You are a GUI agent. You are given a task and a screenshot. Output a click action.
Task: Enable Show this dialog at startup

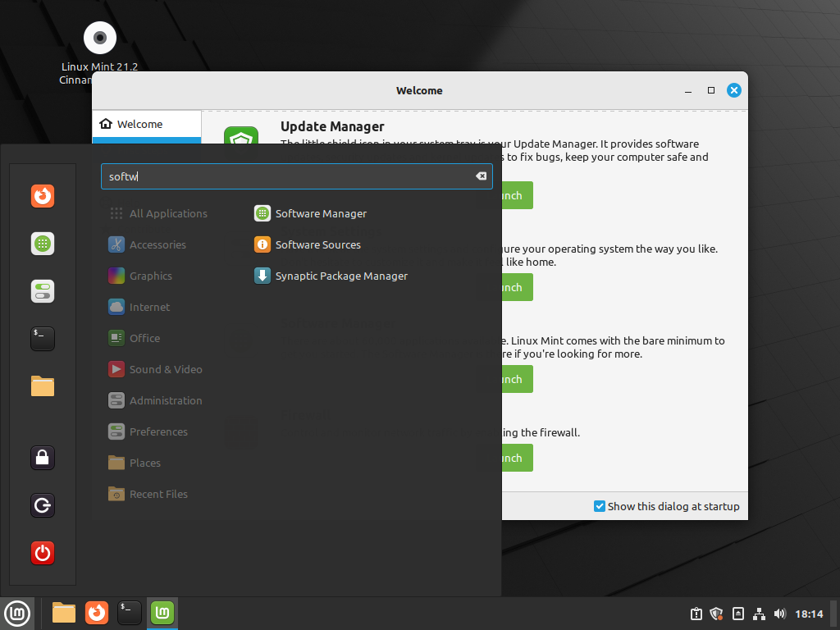(x=599, y=506)
